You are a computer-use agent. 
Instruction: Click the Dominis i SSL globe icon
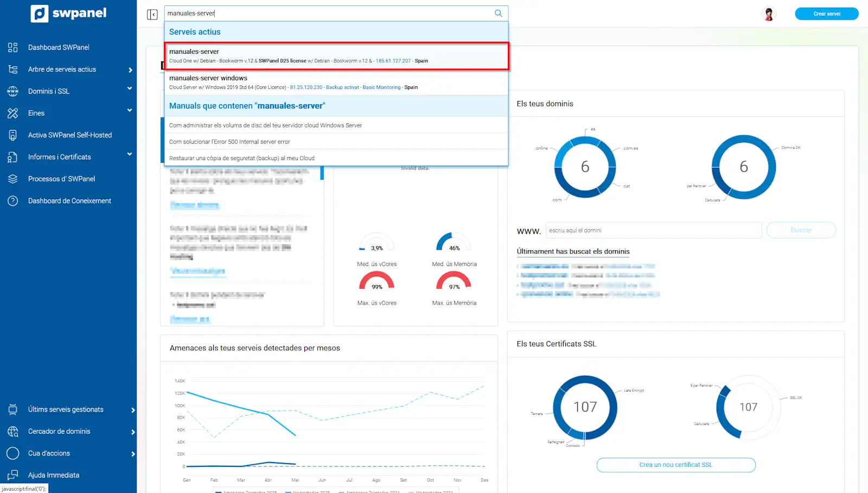pyautogui.click(x=13, y=91)
